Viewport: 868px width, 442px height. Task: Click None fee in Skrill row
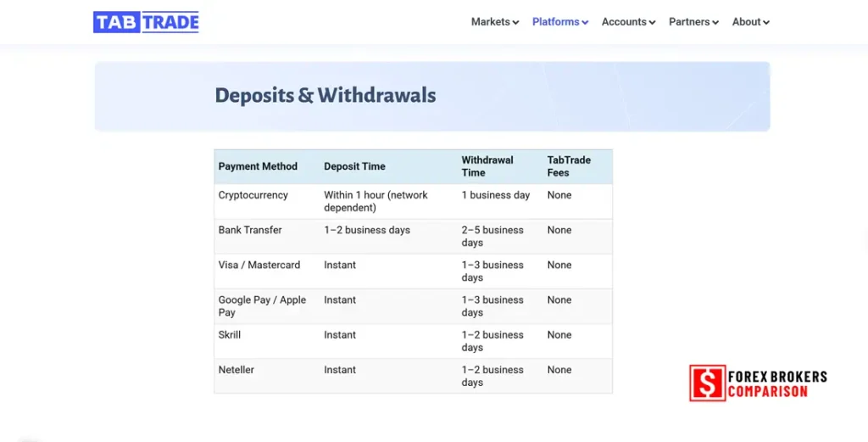click(x=559, y=334)
